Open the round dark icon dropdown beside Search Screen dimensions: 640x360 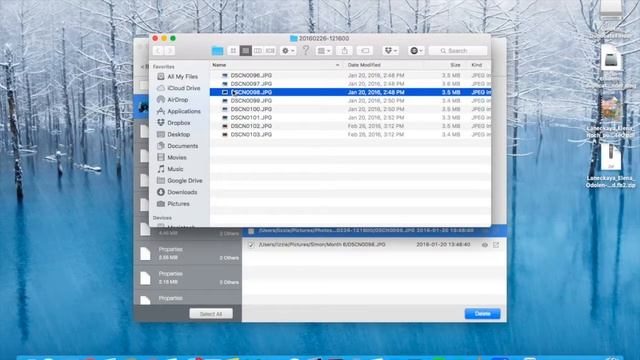click(x=416, y=51)
